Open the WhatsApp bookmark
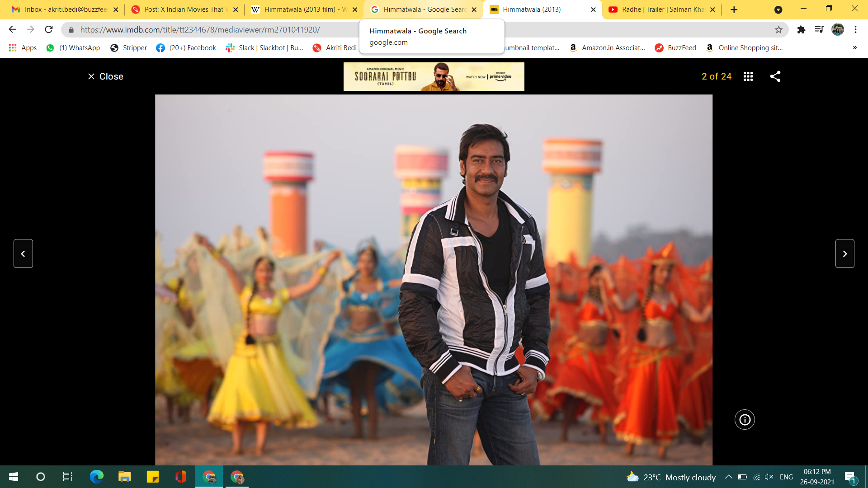868x488 pixels. pos(73,48)
